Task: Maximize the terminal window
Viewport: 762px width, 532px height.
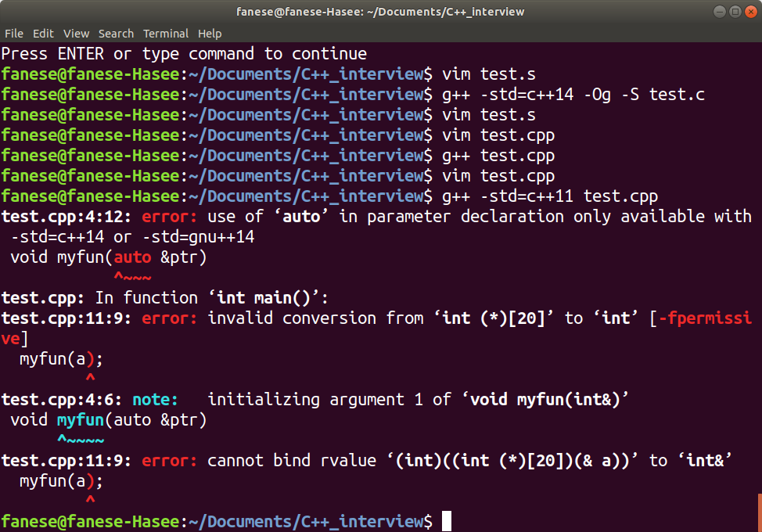Action: [x=735, y=11]
